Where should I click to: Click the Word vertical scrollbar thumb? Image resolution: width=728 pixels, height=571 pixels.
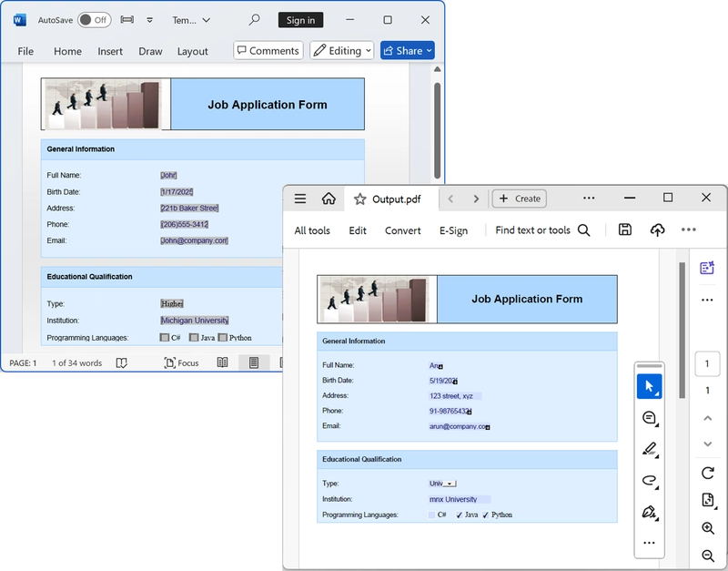[437, 130]
